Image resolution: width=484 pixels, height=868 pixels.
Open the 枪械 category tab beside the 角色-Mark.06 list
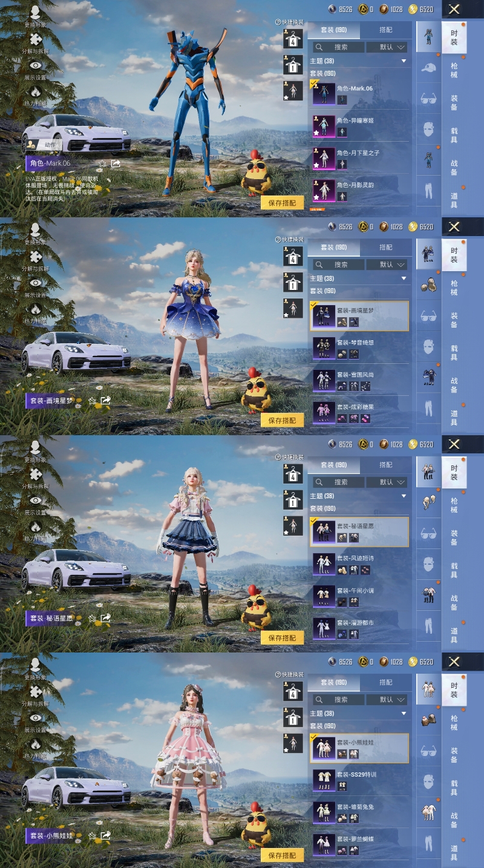[x=454, y=70]
